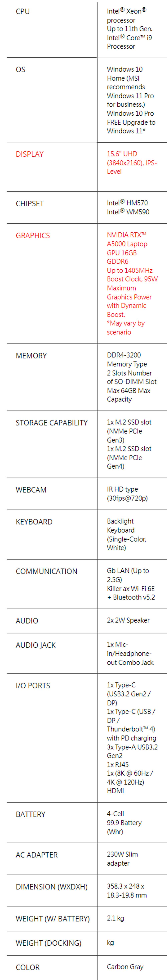Click the COMMUNICATION label
167x980 pixels.
click(46, 571)
